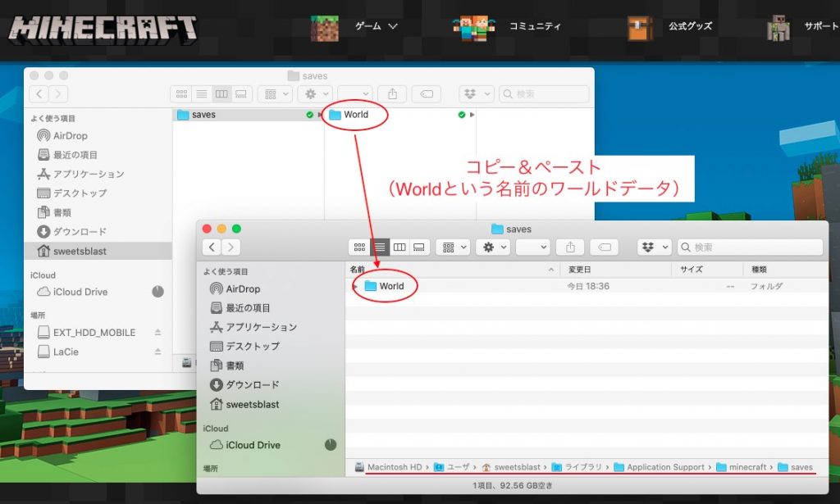The image size is (840, 504).
Task: Switch background window to gallery view
Action: coord(241,94)
